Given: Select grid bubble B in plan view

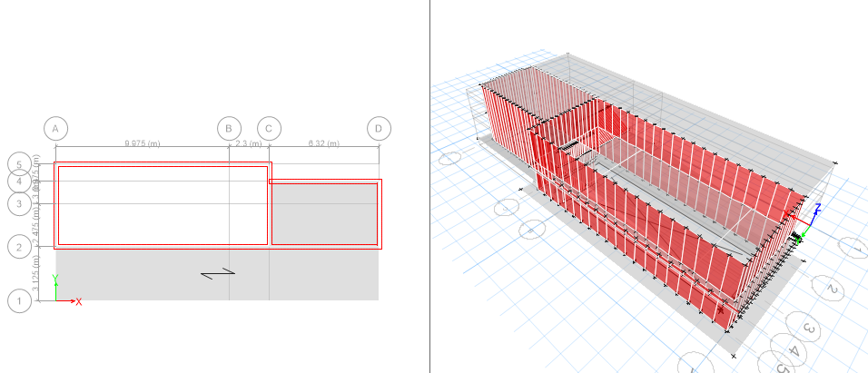Looking at the screenshot, I should click(x=229, y=128).
